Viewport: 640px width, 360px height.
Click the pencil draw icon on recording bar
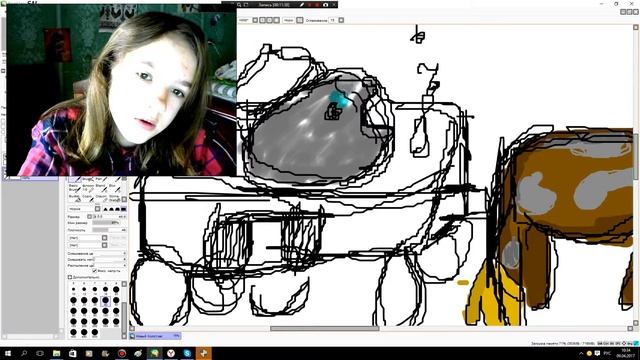301,4
